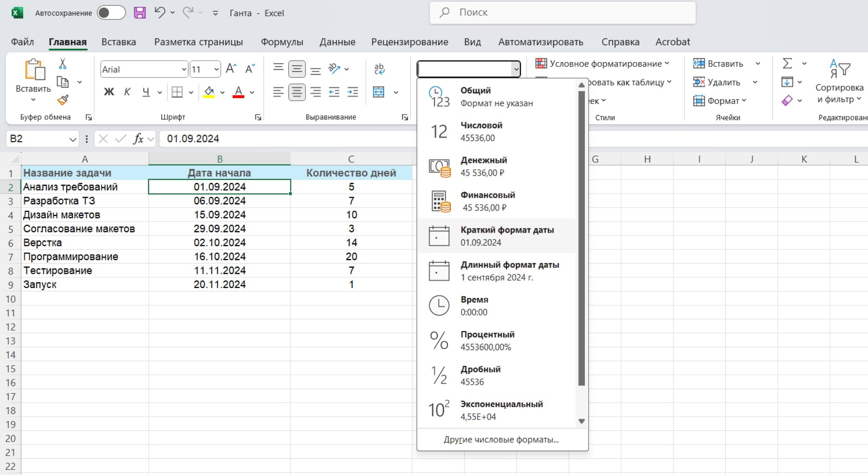This screenshot has width=868, height=475.
Task: Click the Merge and Center icon
Action: tap(379, 92)
